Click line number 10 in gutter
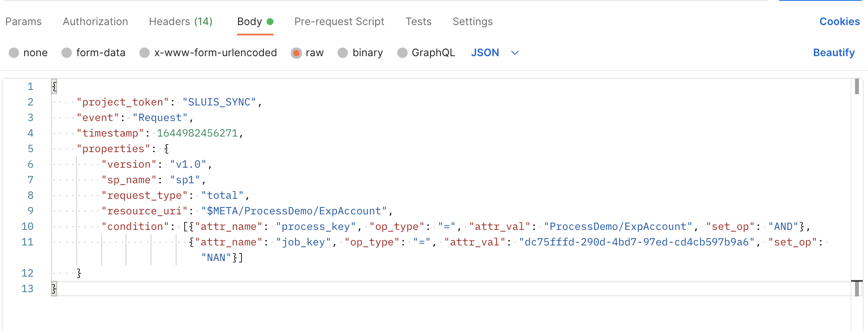868x331 pixels. [27, 226]
